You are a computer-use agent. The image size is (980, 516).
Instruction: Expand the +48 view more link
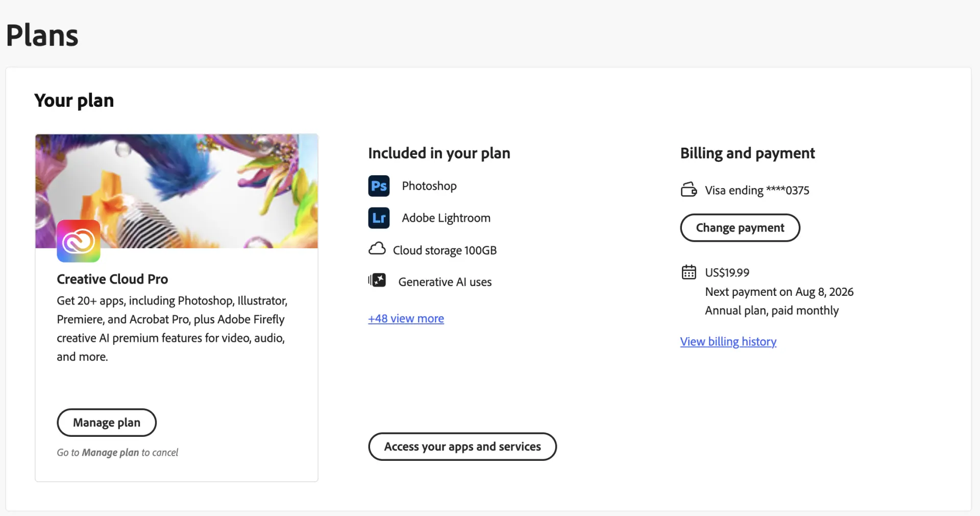406,319
